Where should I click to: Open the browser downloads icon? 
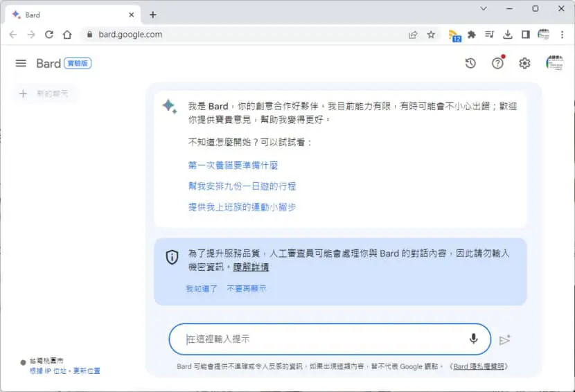coord(508,35)
